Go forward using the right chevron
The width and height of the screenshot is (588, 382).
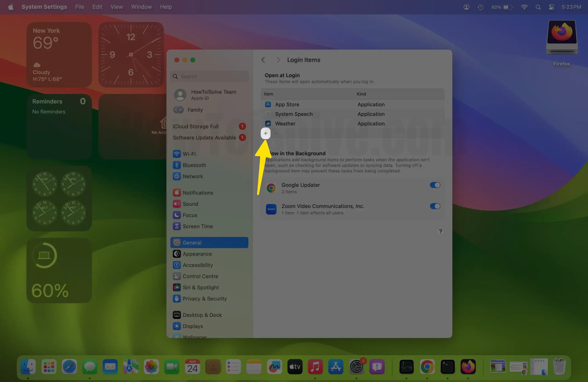[278, 60]
